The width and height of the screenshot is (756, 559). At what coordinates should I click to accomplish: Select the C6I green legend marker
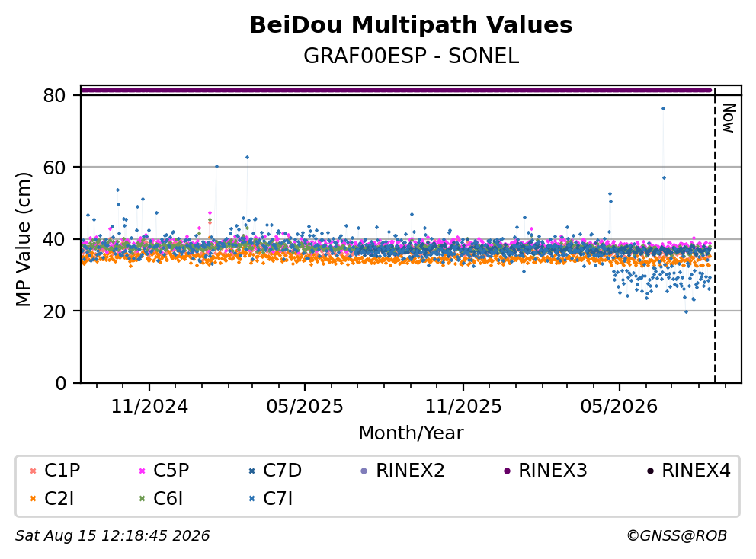click(142, 499)
